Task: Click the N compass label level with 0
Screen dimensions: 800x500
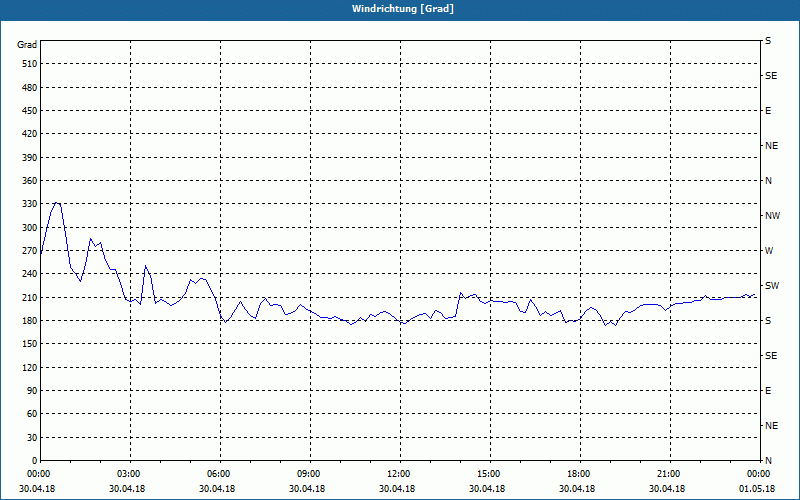Action: coord(768,461)
